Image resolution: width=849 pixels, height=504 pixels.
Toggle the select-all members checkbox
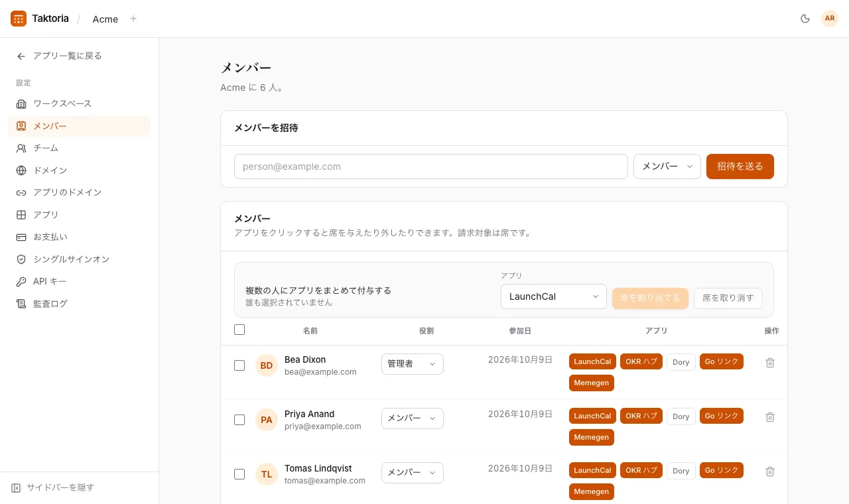click(239, 330)
